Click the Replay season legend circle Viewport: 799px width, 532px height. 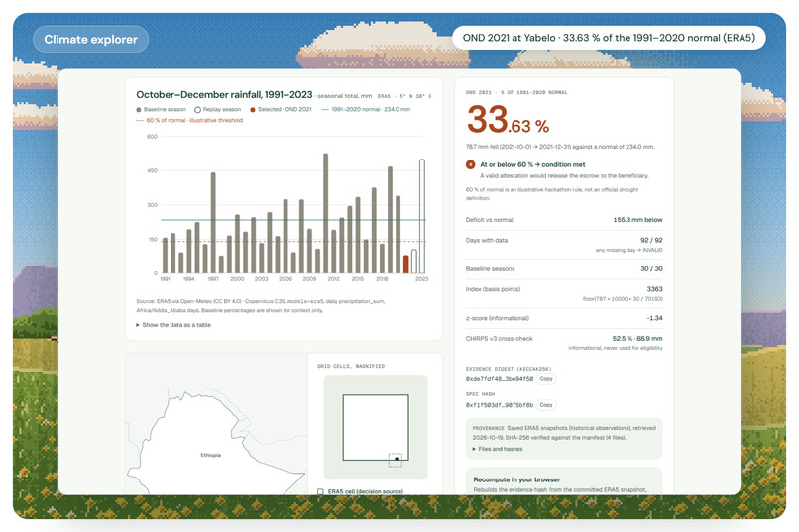[x=197, y=109]
